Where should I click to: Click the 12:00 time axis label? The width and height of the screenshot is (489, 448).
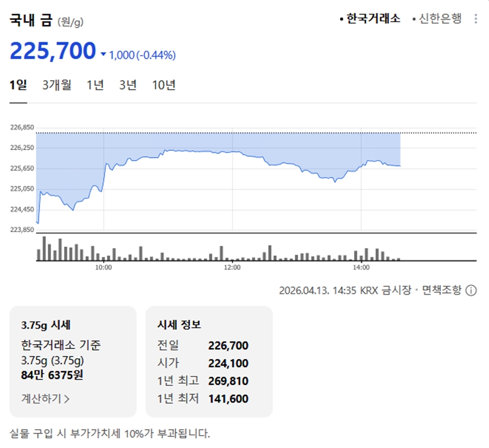(x=232, y=268)
